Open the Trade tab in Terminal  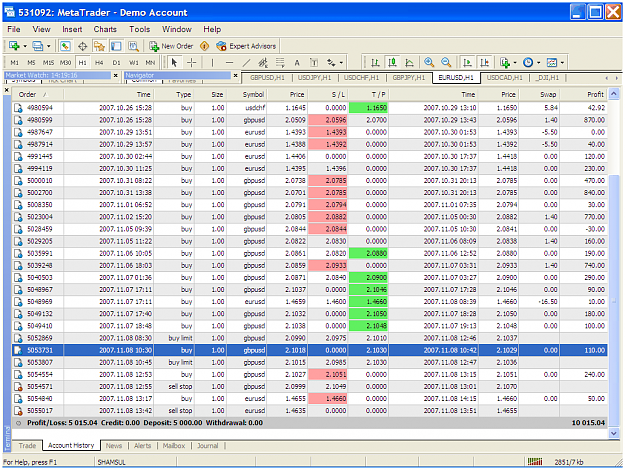(x=27, y=446)
